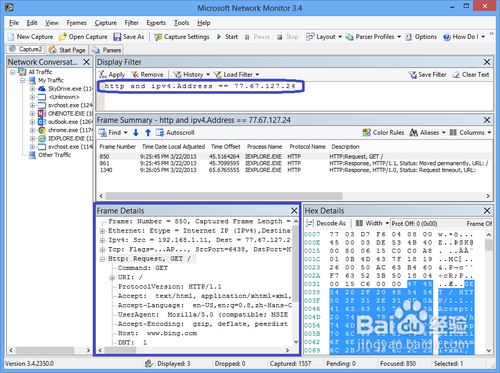Viewport: 500px width, 373px height.
Task: Expand the ONENOTE.EXE tree node
Action: pyautogui.click(x=32, y=114)
